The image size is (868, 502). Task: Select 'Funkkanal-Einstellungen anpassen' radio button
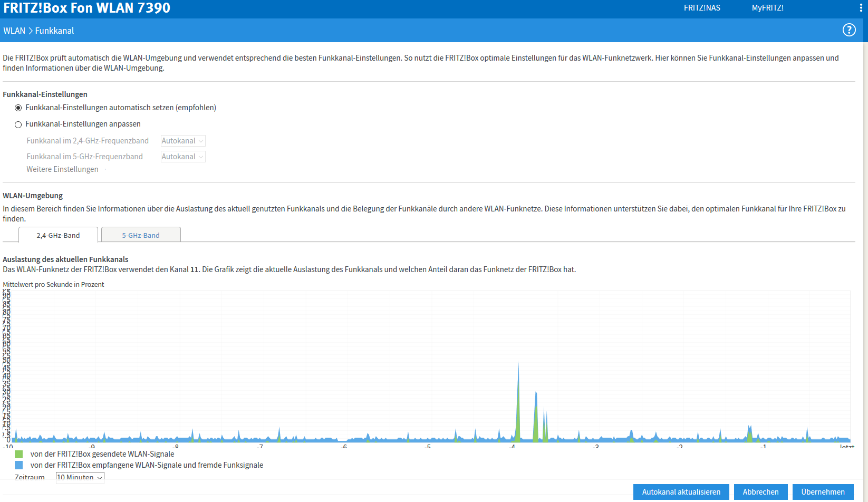pyautogui.click(x=18, y=124)
